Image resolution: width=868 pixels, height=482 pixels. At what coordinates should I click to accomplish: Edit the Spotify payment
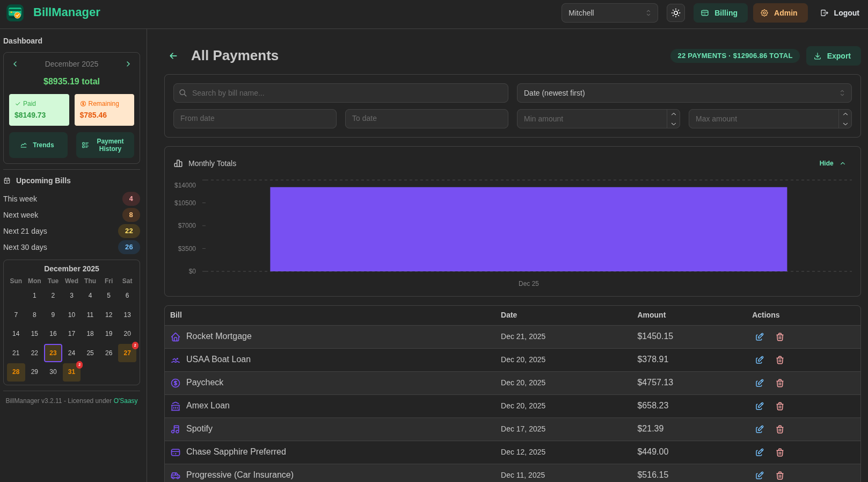click(x=760, y=429)
